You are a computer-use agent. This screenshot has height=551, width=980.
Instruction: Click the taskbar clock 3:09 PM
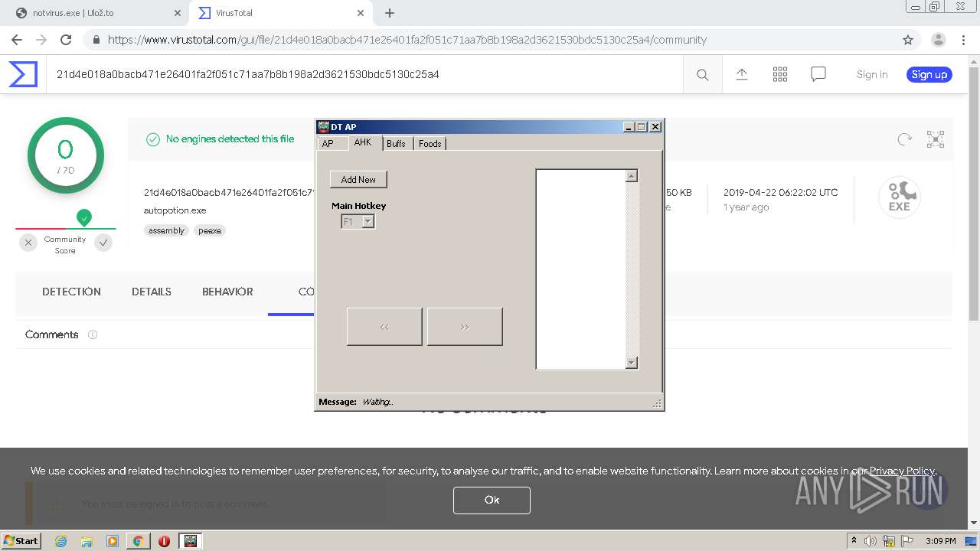point(940,541)
